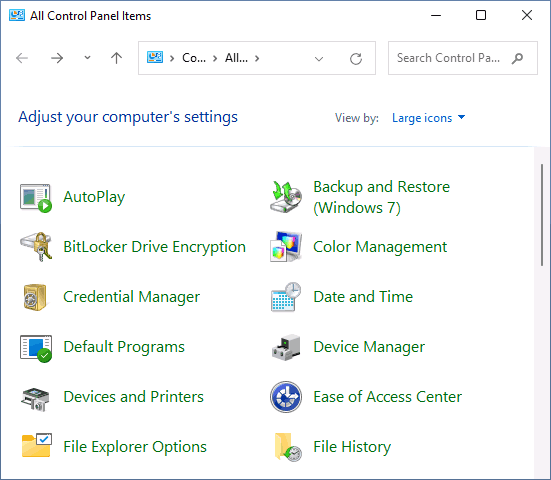Click the Control Panel icon in address bar
Screen dimensions: 551x480
coord(155,57)
